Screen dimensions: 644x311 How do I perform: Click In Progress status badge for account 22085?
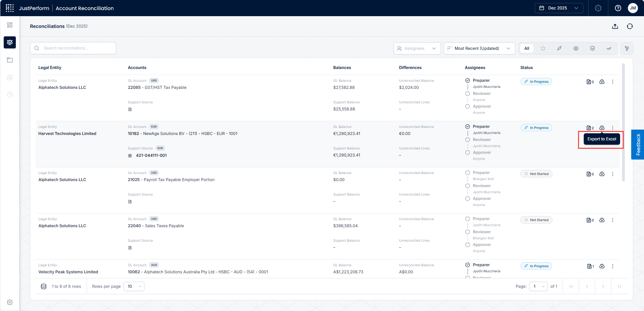[x=536, y=82]
